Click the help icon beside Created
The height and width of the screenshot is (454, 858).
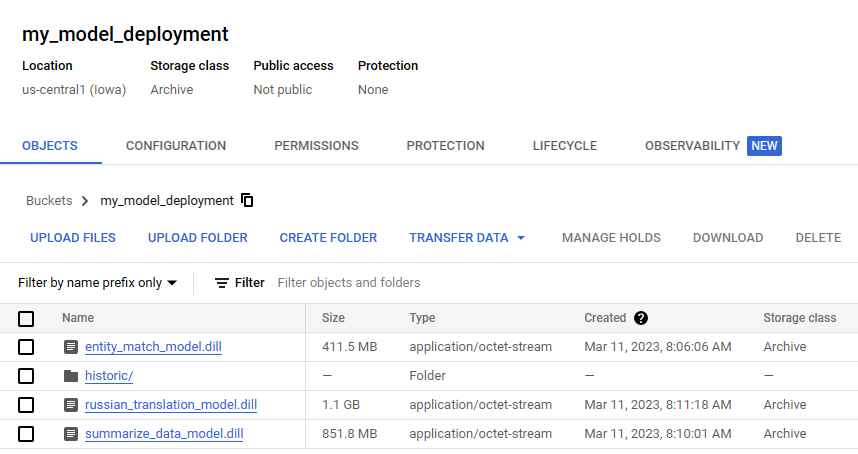point(641,318)
